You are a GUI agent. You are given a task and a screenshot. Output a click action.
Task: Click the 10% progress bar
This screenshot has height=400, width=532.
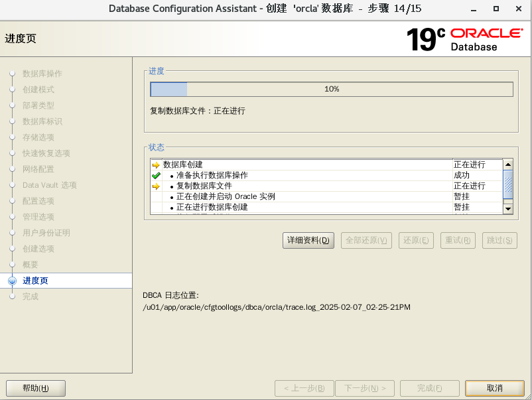pyautogui.click(x=332, y=90)
